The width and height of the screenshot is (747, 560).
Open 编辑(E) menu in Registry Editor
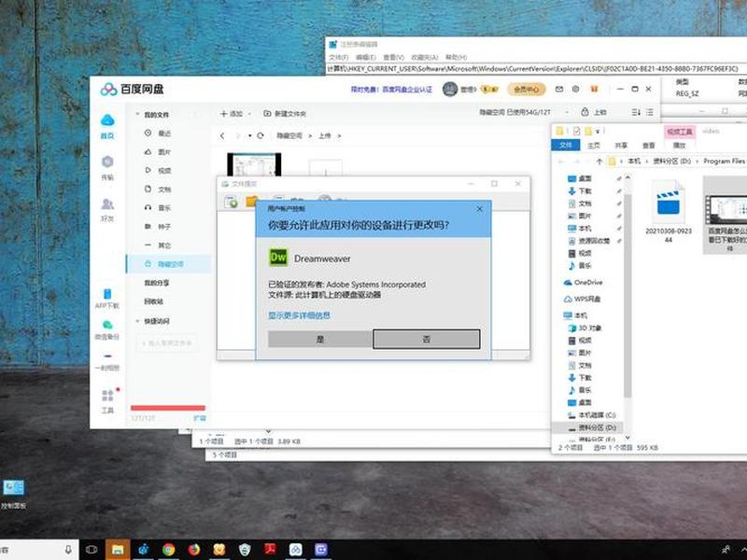365,57
